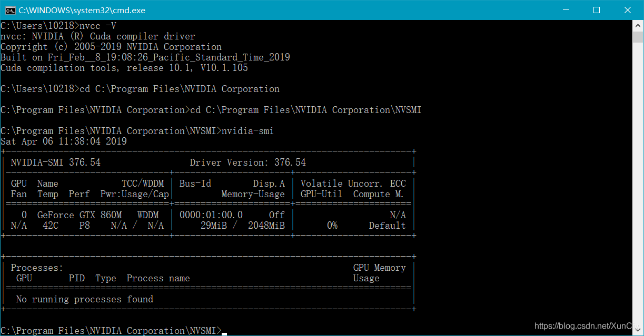Click the 'NVIDIA-SMI 376.54' header text
This screenshot has width=644, height=336.
point(56,162)
